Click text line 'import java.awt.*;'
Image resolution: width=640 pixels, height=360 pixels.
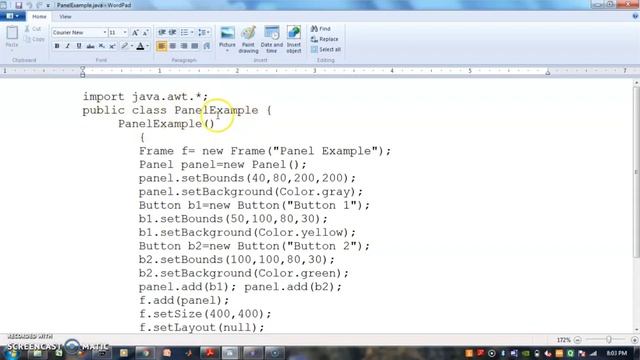pyautogui.click(x=145, y=97)
